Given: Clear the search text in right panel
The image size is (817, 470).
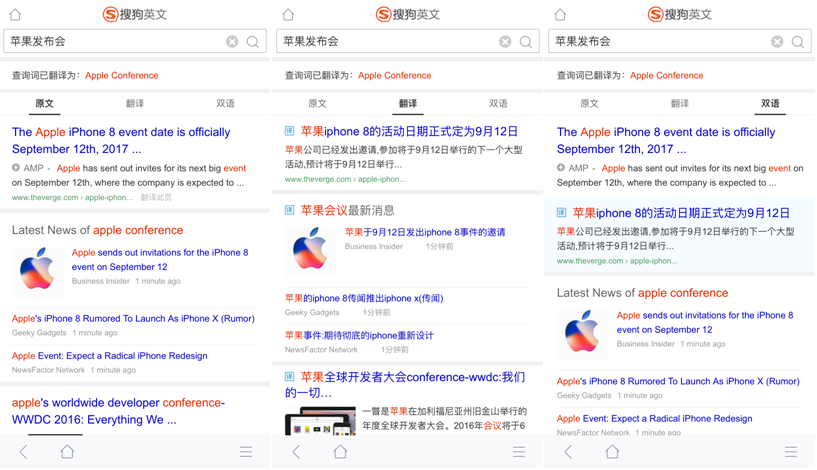Looking at the screenshot, I should coord(777,42).
